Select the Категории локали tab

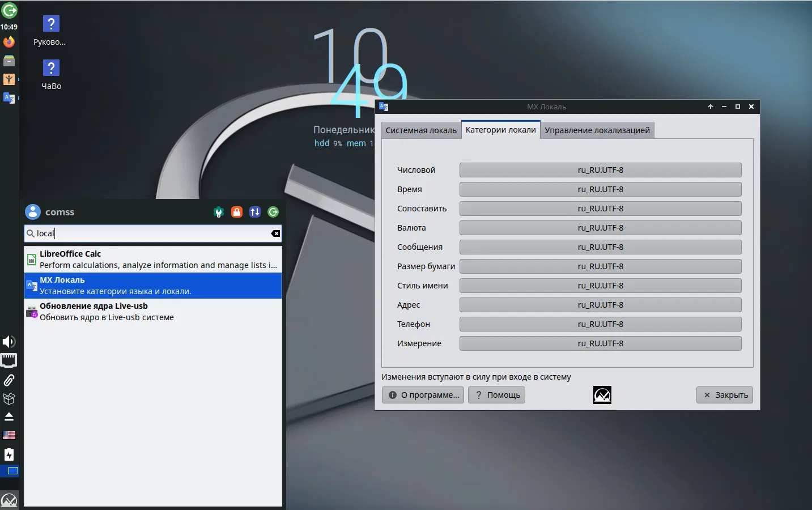(x=501, y=130)
